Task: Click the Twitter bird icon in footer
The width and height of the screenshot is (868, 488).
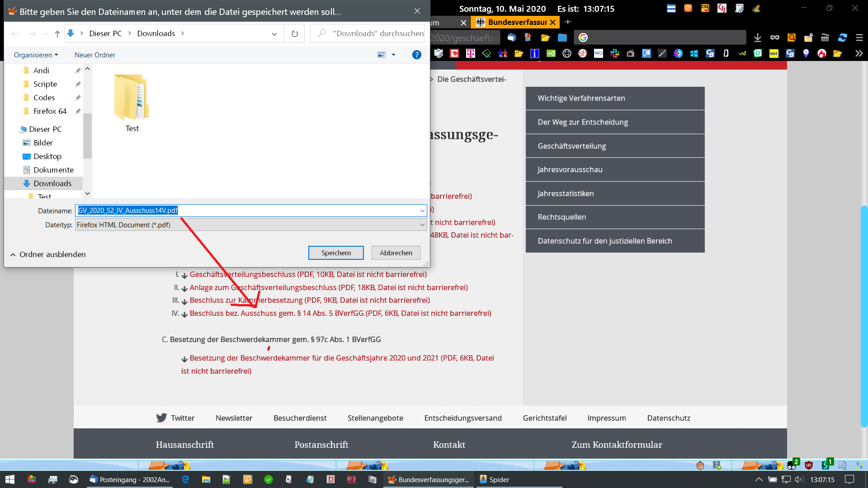Action: 161,418
